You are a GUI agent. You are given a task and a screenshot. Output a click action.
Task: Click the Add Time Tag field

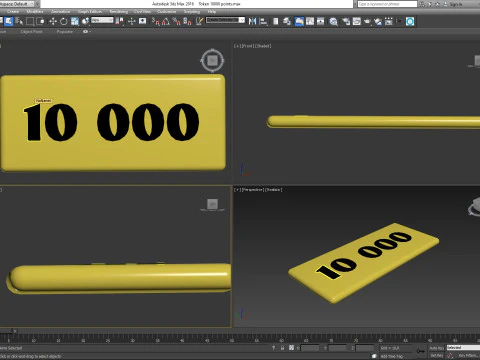tap(392, 356)
